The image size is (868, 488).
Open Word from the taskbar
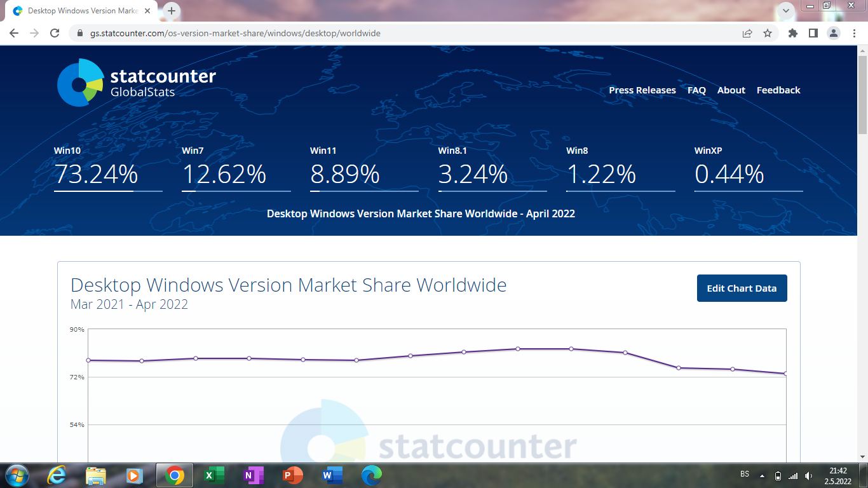pos(332,475)
